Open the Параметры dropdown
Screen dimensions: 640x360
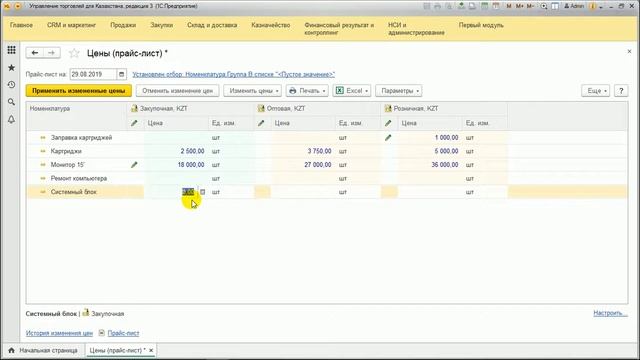tap(399, 91)
